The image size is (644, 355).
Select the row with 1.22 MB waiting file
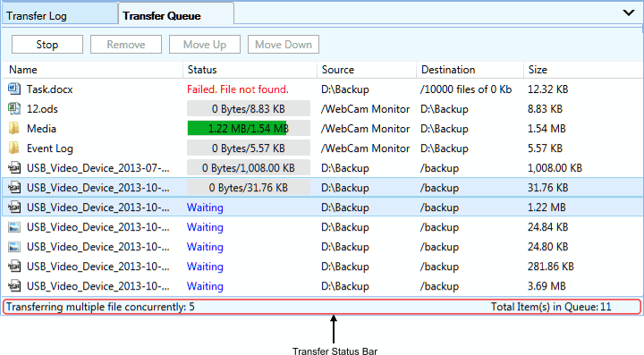point(322,207)
